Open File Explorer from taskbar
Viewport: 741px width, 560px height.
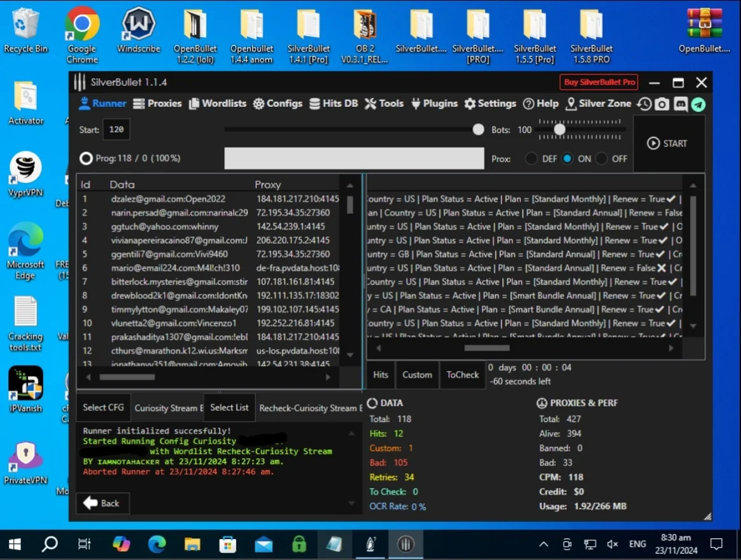click(192, 544)
